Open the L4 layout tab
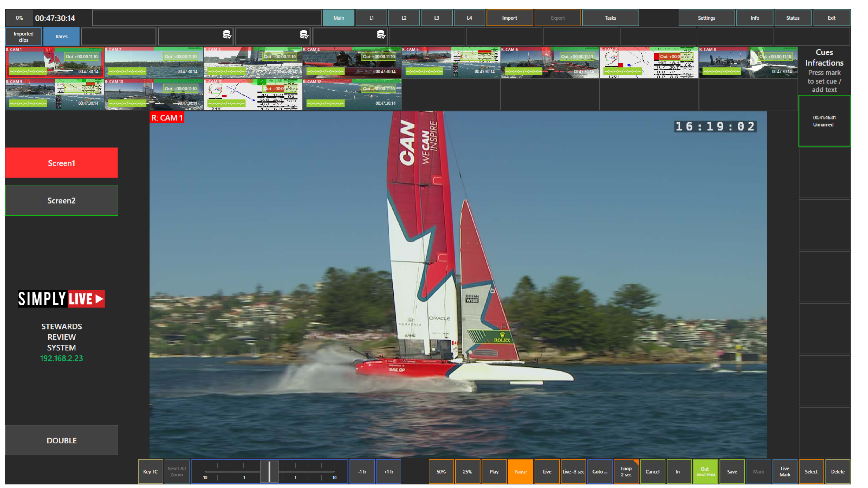 [469, 18]
